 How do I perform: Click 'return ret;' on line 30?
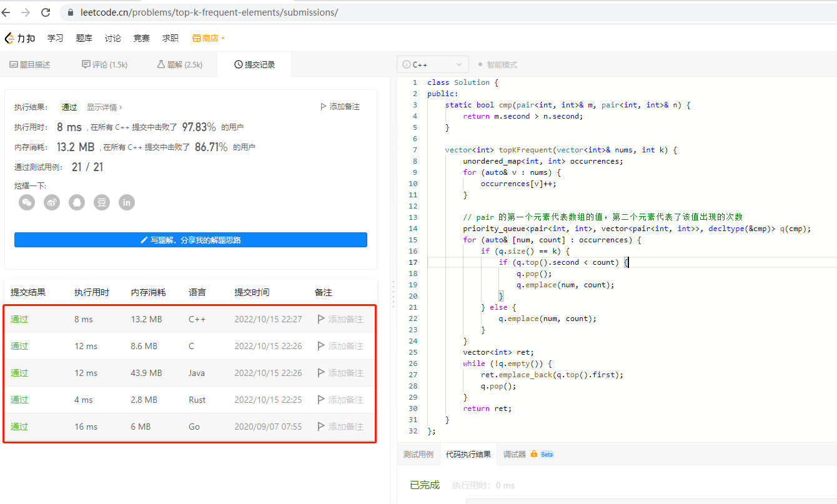click(x=487, y=408)
